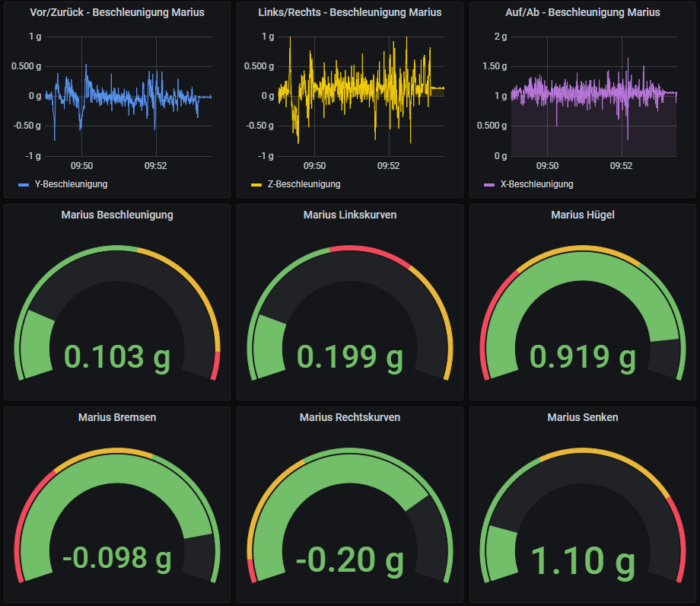Click the purple X-Beschleunigung line chart
This screenshot has height=606, width=700.
pos(593,97)
